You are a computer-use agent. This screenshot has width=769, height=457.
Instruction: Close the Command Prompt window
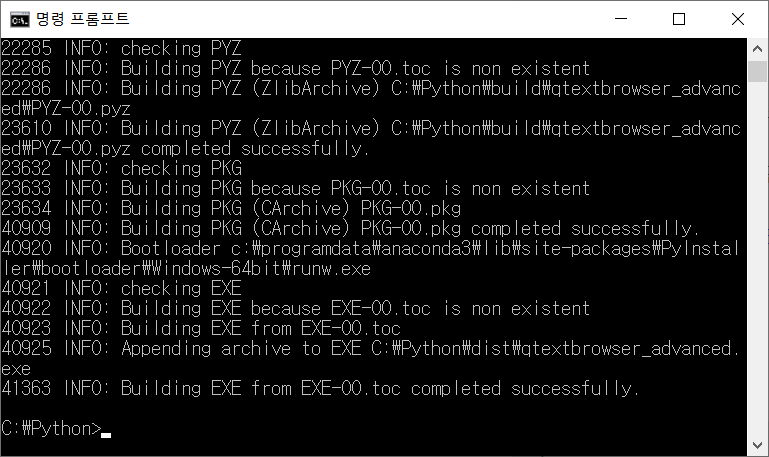pos(738,19)
